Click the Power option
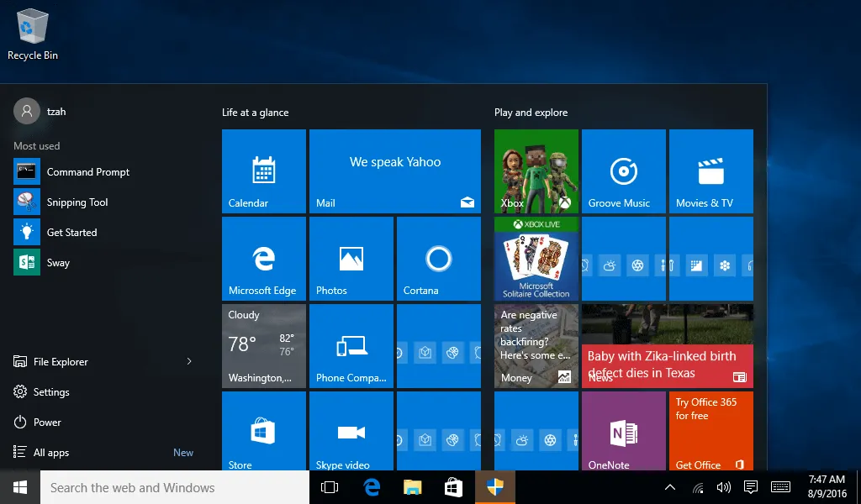861x504 pixels. (x=47, y=423)
